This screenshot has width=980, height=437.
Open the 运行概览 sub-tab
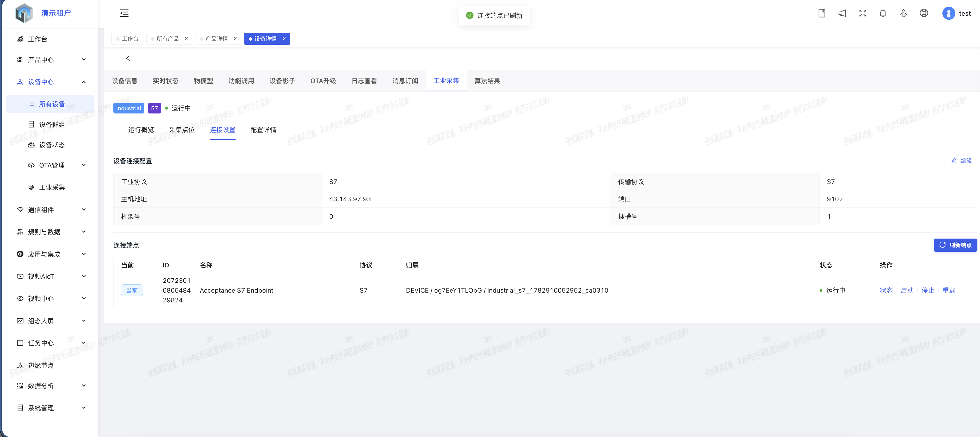tap(141, 130)
